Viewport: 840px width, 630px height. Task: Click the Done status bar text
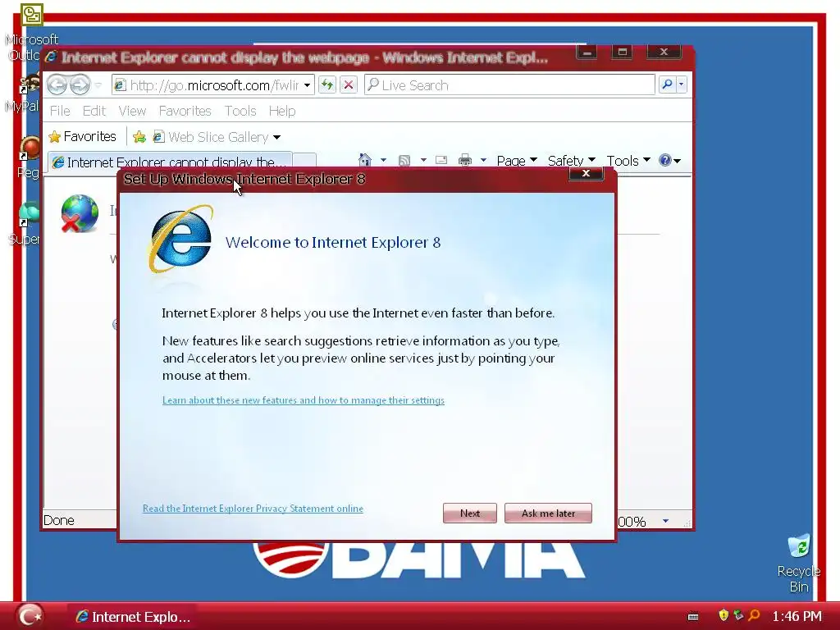tap(59, 520)
